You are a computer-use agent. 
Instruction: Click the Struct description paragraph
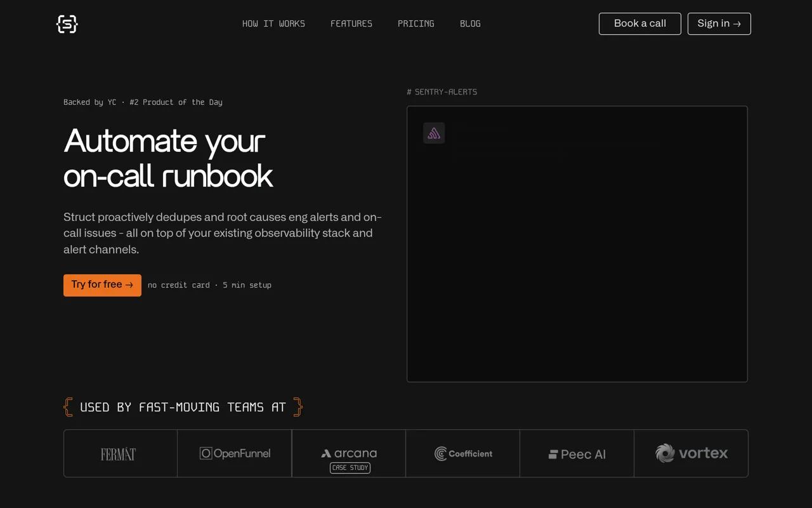pos(223,233)
